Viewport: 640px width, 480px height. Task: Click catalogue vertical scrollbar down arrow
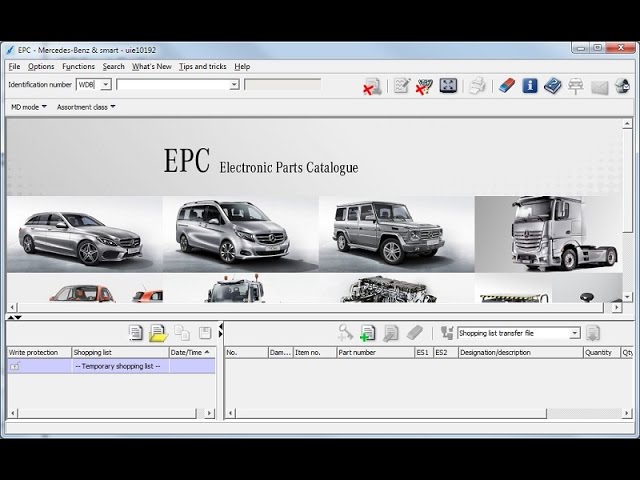coord(627,297)
